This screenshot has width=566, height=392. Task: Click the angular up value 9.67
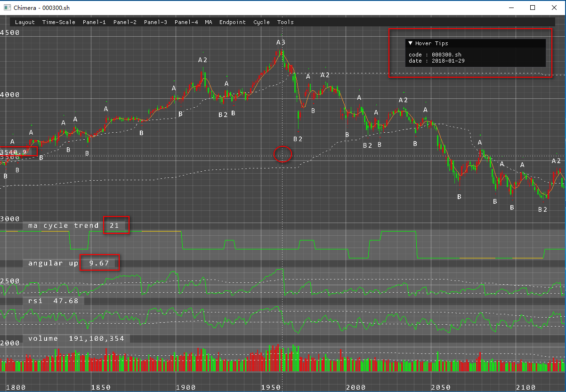click(x=99, y=263)
